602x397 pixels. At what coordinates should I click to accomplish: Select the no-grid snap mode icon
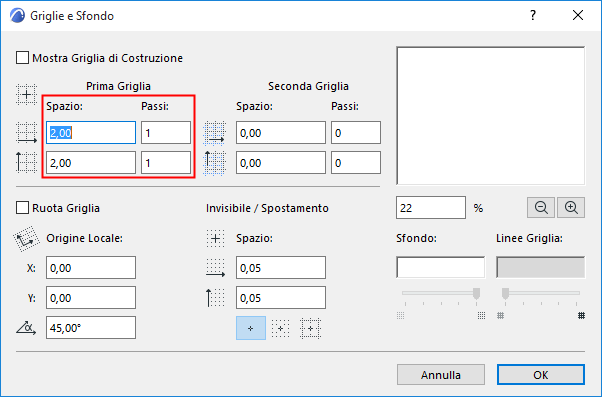pyautogui.click(x=251, y=328)
